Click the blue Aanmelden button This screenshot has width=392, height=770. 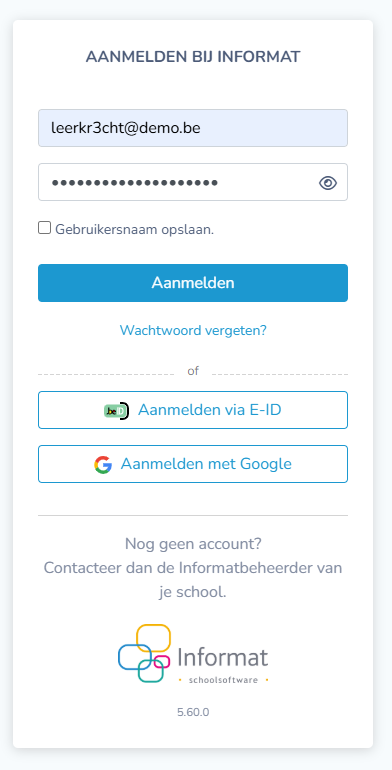coord(193,283)
